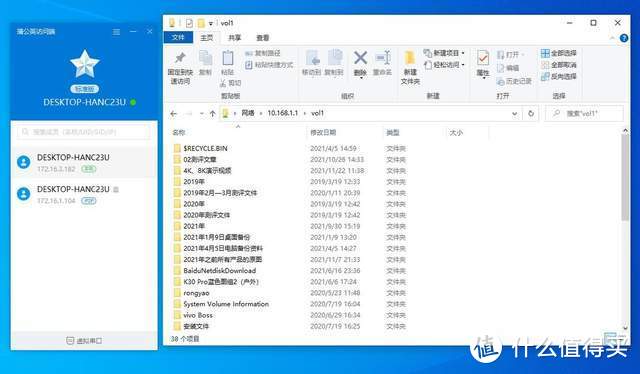The width and height of the screenshot is (640, 374).
Task: Open the New item dropdown
Action: pos(444,53)
